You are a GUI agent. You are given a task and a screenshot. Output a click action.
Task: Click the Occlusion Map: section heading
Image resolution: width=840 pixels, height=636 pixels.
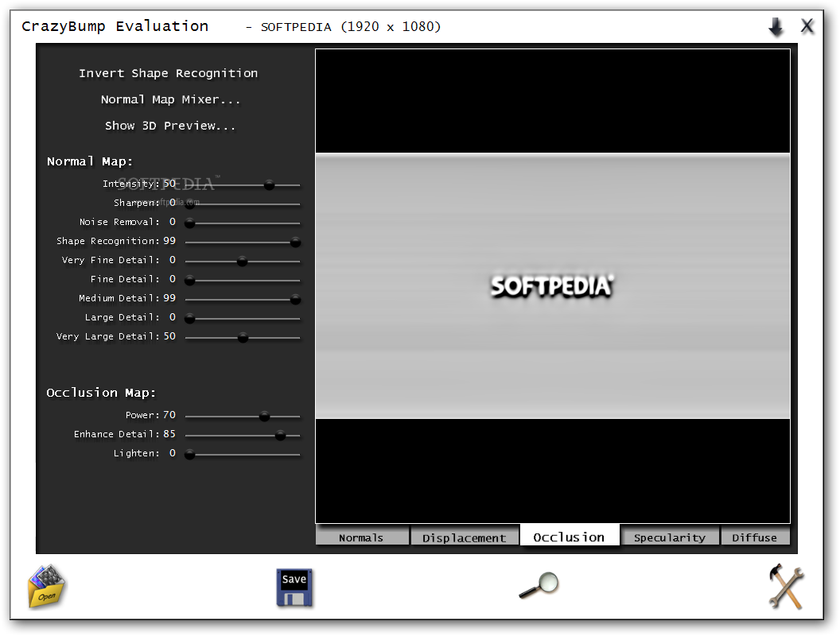[101, 393]
